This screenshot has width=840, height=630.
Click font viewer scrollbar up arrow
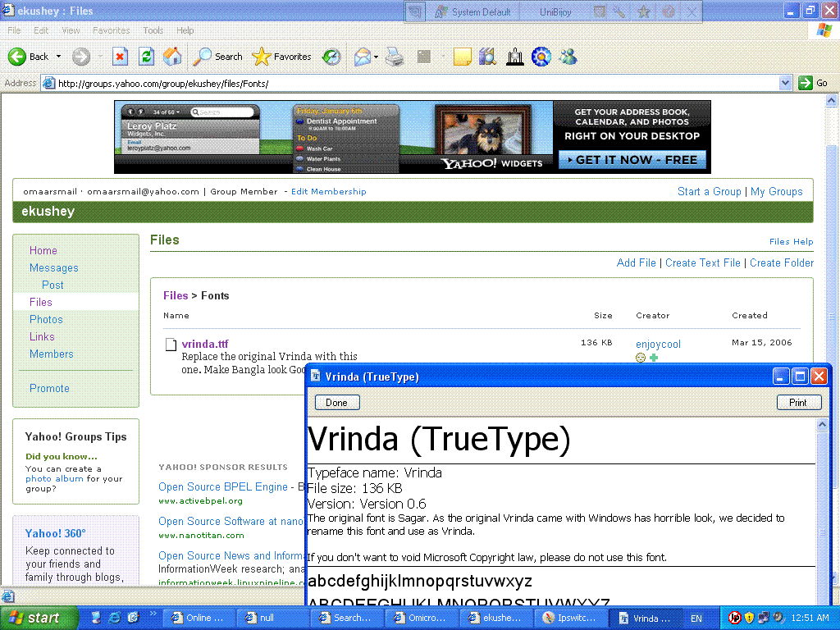822,425
